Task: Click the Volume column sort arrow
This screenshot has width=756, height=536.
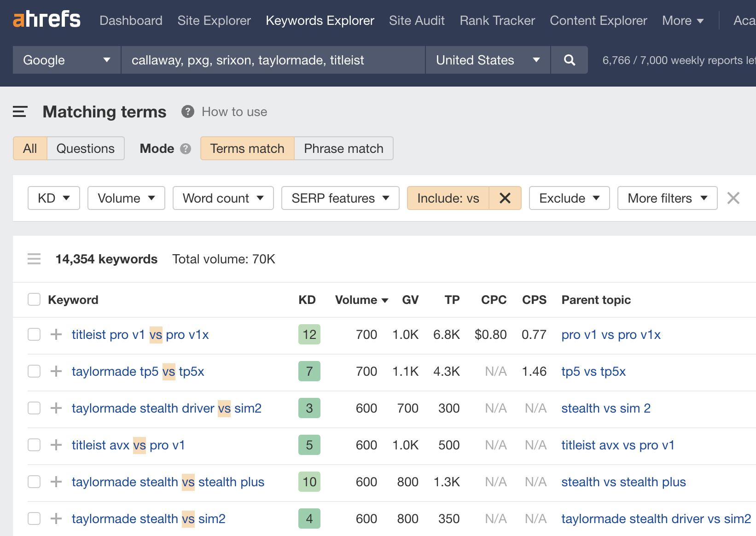Action: coord(385,300)
